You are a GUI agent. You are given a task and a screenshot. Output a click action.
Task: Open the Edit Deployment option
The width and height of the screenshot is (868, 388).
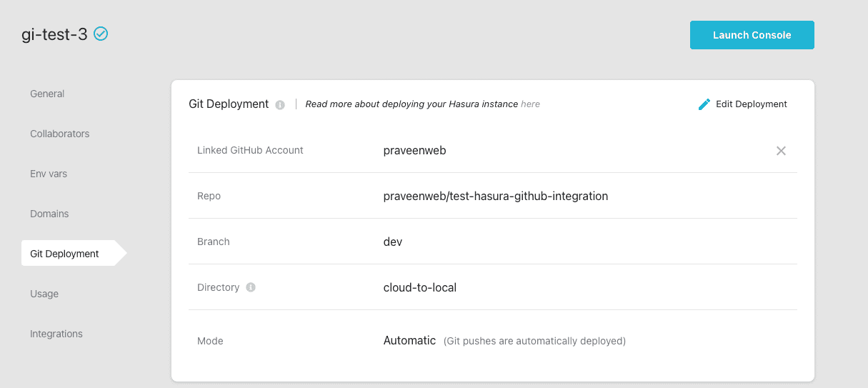click(x=751, y=104)
